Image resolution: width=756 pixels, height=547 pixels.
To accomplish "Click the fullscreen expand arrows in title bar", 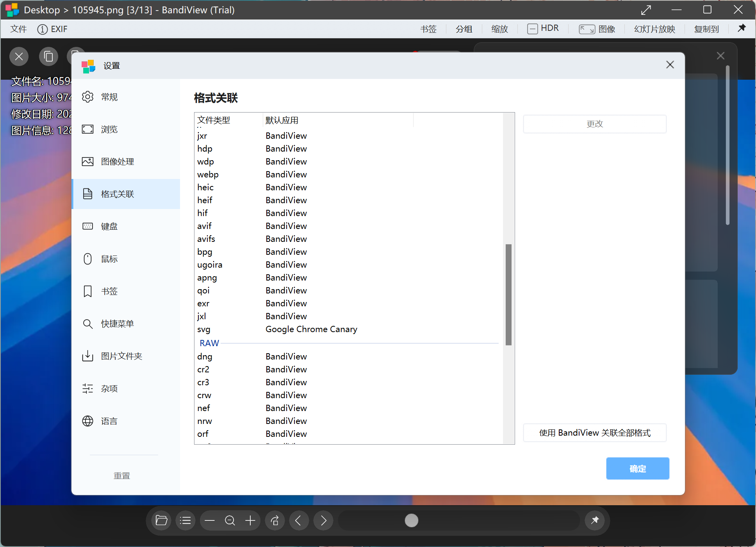I will click(x=646, y=10).
